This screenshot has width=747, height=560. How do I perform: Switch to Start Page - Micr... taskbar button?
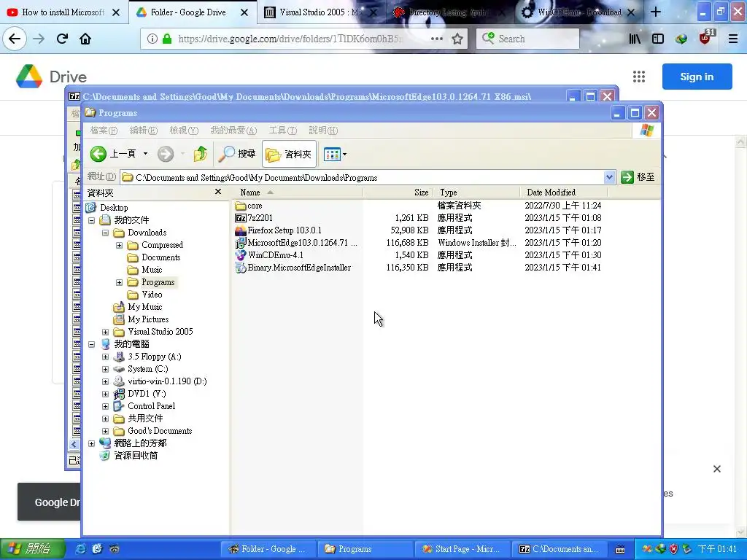(461, 549)
